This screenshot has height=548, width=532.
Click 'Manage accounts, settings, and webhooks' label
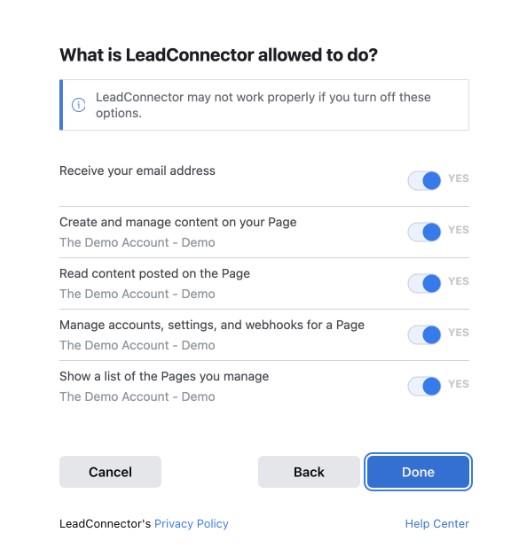[212, 325]
